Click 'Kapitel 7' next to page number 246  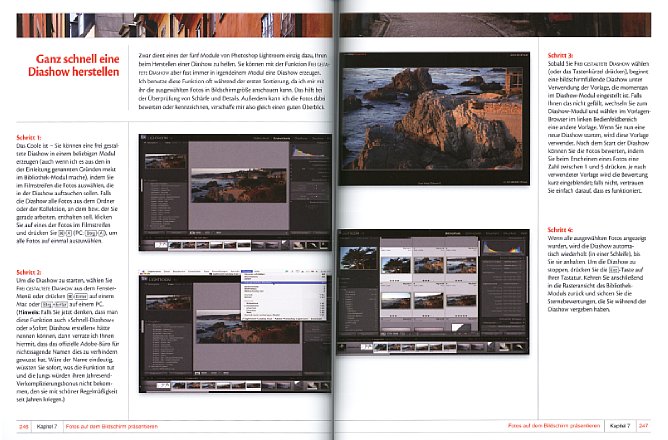point(46,426)
